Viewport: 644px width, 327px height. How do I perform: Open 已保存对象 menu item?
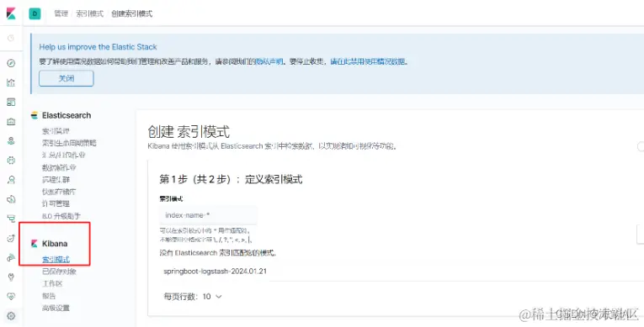pos(59,272)
